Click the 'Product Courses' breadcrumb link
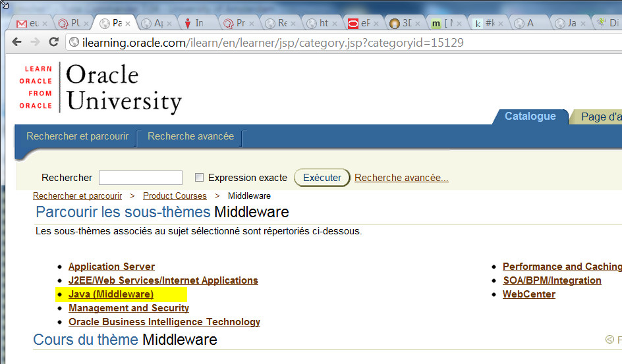The width and height of the screenshot is (622, 364). point(175,195)
